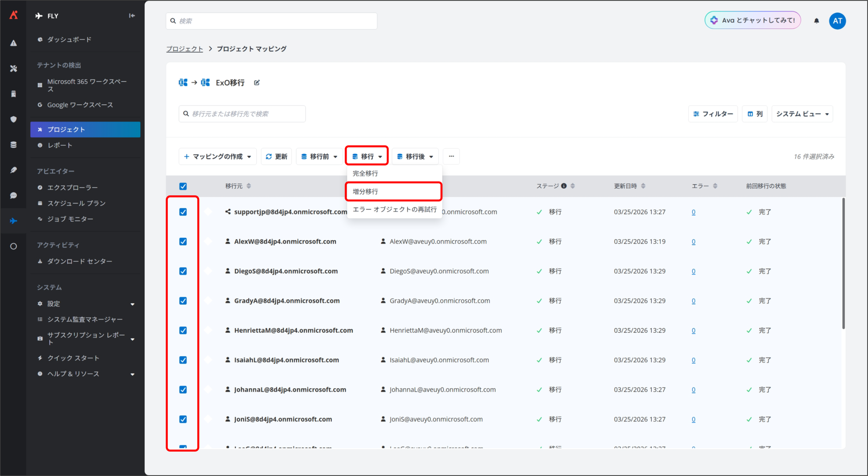Click the shield icon in left rail
Image resolution: width=868 pixels, height=476 pixels.
click(14, 119)
